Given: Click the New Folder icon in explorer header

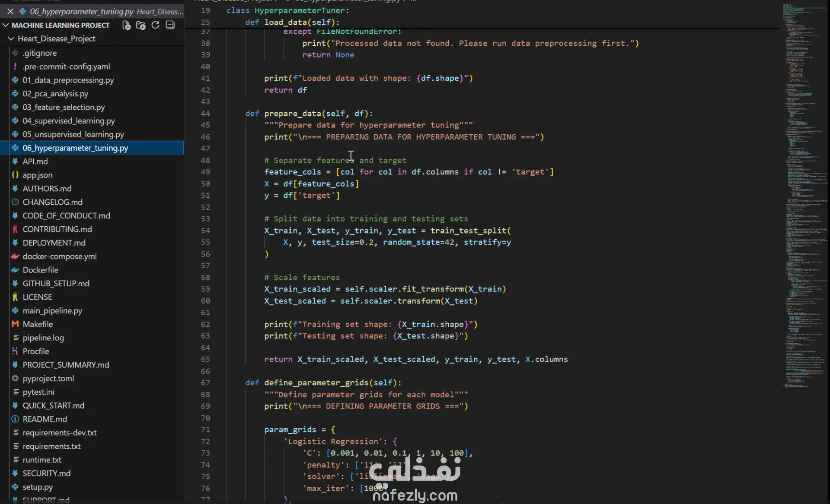Looking at the screenshot, I should click(140, 25).
